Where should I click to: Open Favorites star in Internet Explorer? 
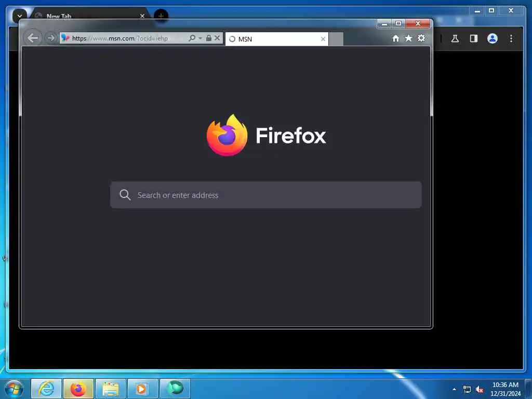[408, 38]
